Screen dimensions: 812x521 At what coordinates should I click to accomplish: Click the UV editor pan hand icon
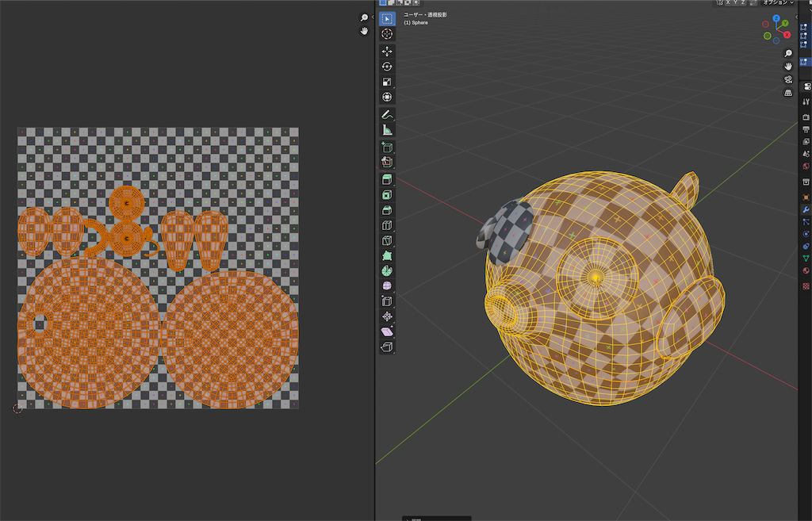[364, 31]
